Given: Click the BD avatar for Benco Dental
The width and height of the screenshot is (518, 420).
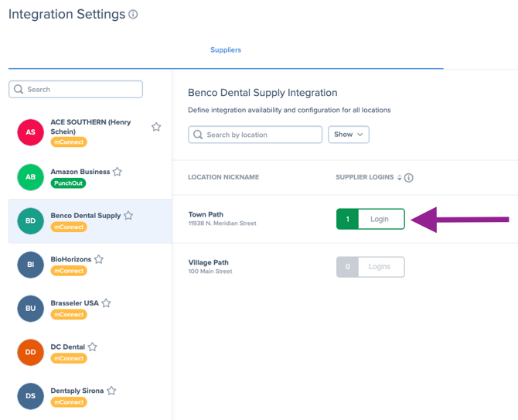Looking at the screenshot, I should 30,220.
